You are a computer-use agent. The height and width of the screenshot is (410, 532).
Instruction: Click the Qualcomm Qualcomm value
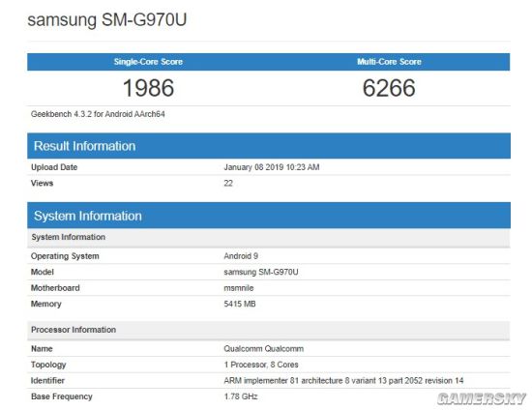[264, 349]
